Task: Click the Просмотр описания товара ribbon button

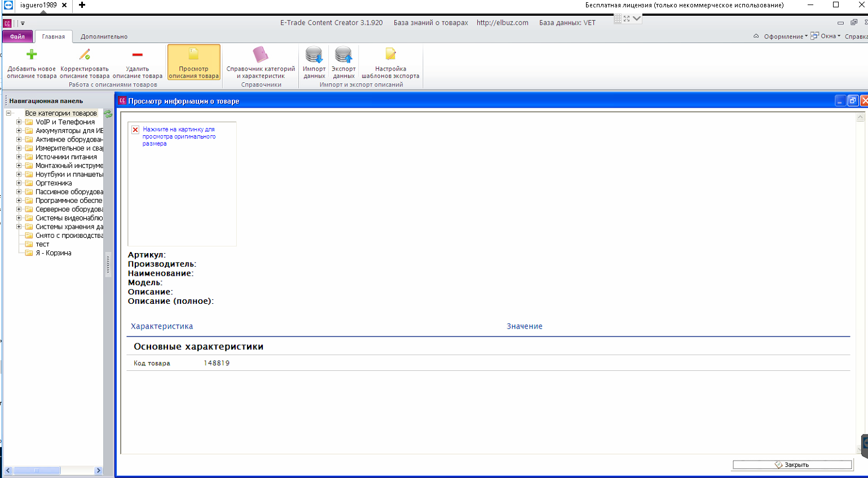Action: point(193,63)
